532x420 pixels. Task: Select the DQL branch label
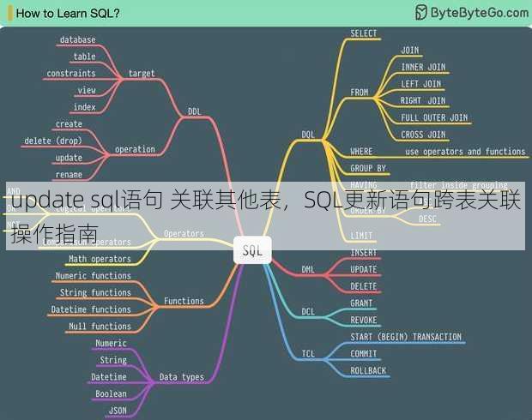[x=308, y=135]
